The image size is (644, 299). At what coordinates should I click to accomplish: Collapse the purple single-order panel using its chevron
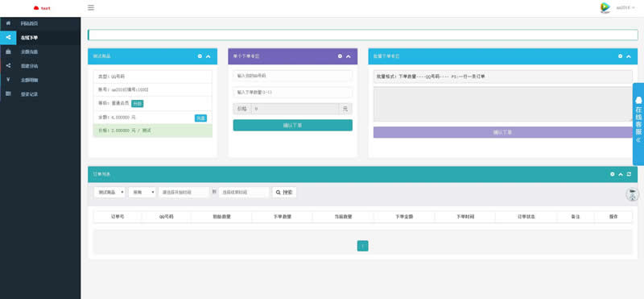[349, 56]
